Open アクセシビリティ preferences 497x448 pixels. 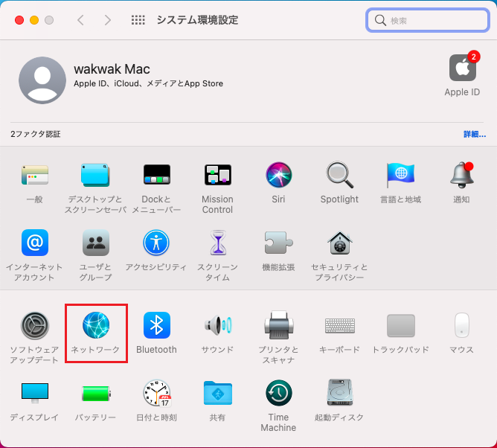tap(156, 243)
